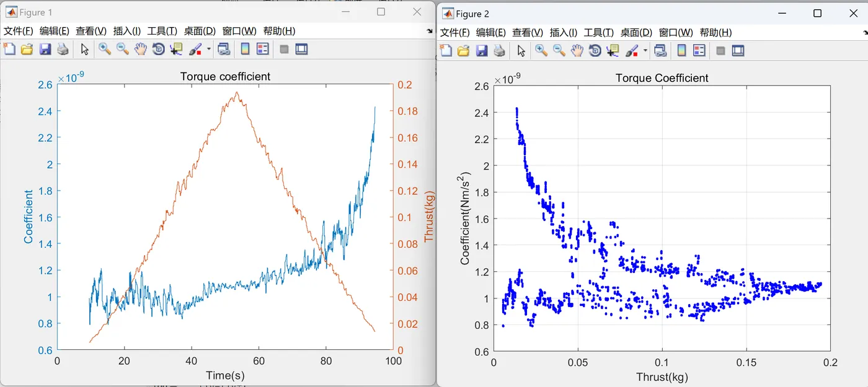Expand Figure 1 toolbar dock arrow at right
Image resolution: width=868 pixels, height=387 pixels.
click(x=430, y=30)
